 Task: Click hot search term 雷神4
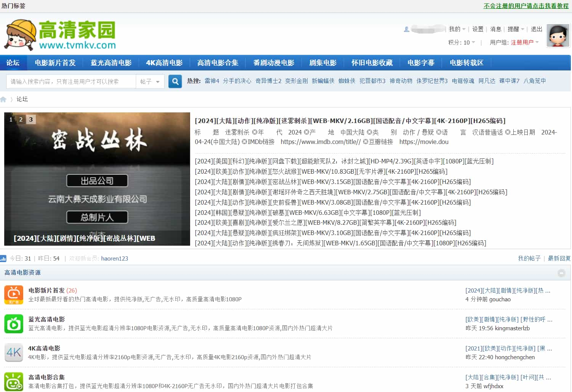[212, 81]
